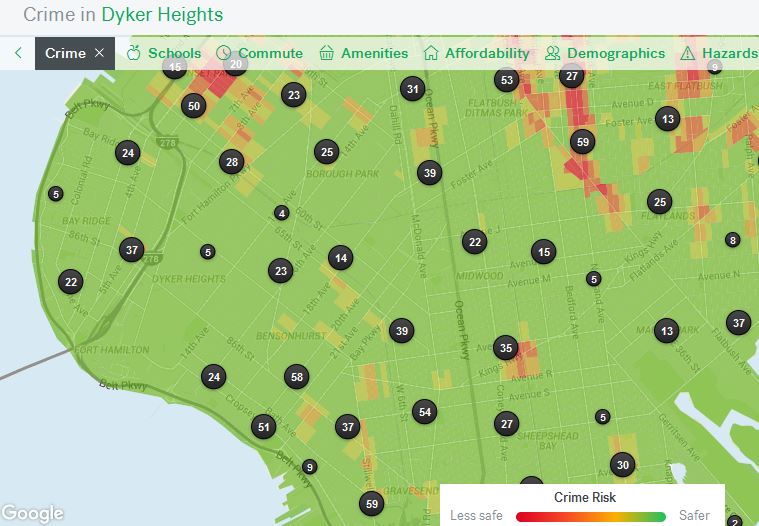Close the Crime filter with its X

point(99,53)
